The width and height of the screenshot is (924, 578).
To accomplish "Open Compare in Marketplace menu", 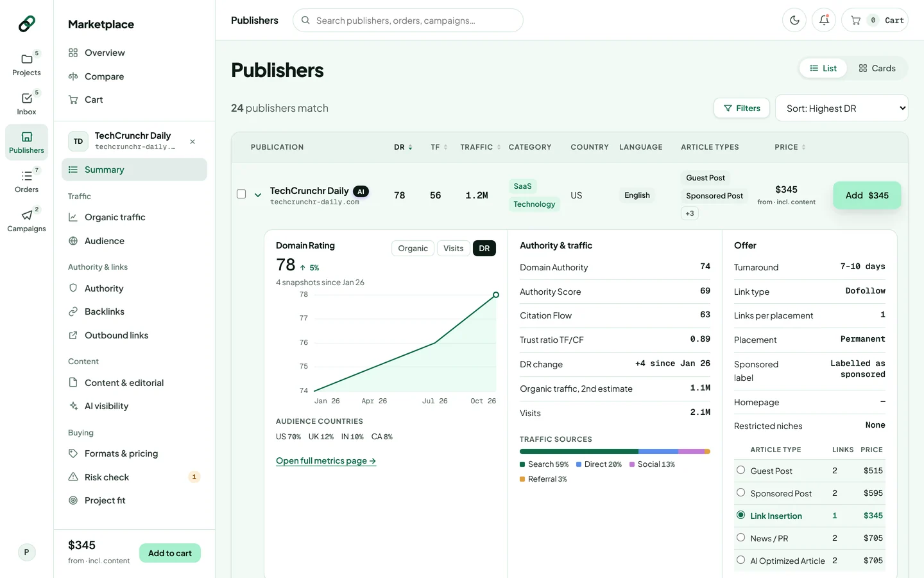I will coord(134,76).
